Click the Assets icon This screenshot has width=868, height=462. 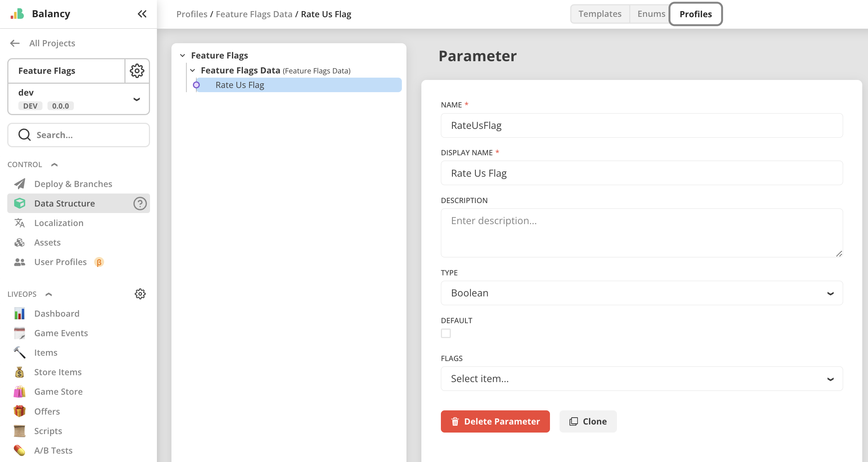pos(19,242)
